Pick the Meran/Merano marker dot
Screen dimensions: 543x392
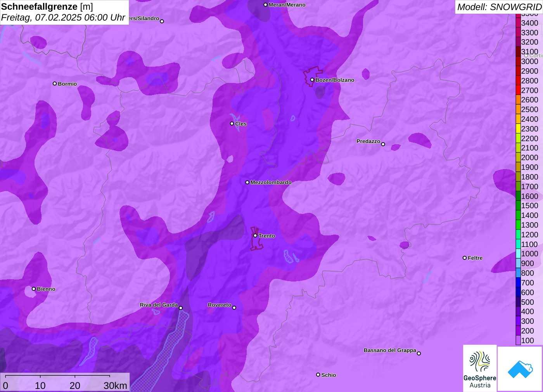266,5
